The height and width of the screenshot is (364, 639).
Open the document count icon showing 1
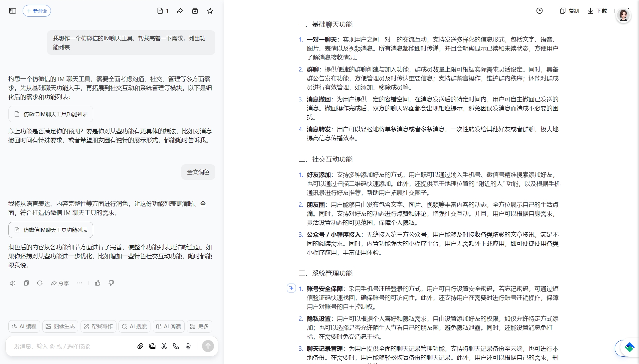[x=163, y=11]
